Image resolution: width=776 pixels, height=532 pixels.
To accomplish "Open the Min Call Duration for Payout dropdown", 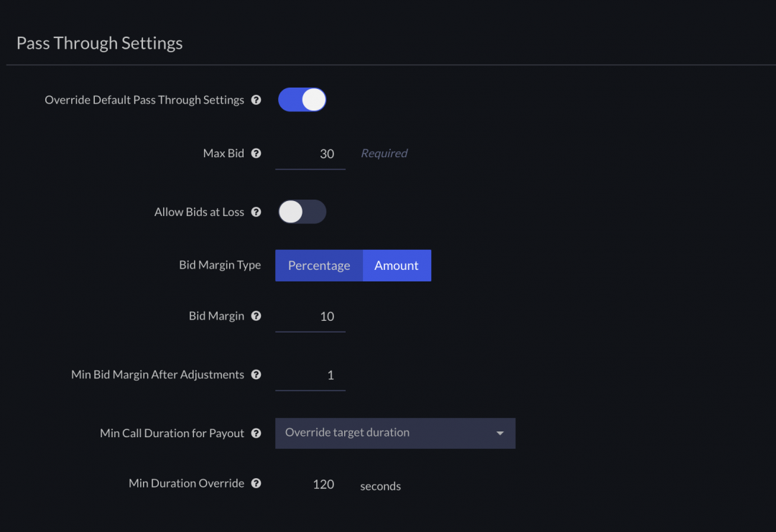I will click(x=395, y=433).
